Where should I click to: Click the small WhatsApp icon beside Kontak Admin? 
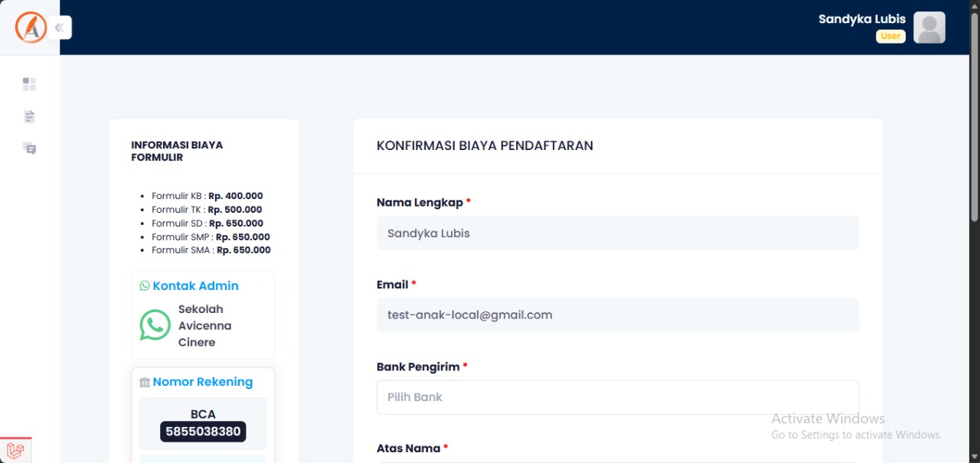tap(145, 285)
